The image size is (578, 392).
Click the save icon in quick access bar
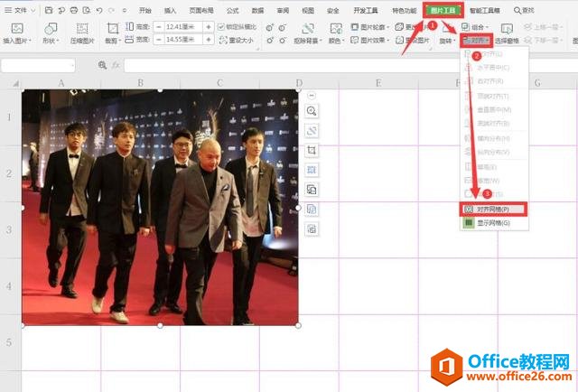49,10
